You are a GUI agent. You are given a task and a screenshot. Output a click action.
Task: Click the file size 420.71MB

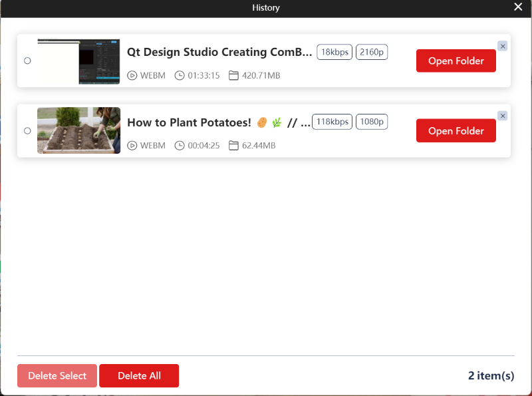(x=261, y=75)
